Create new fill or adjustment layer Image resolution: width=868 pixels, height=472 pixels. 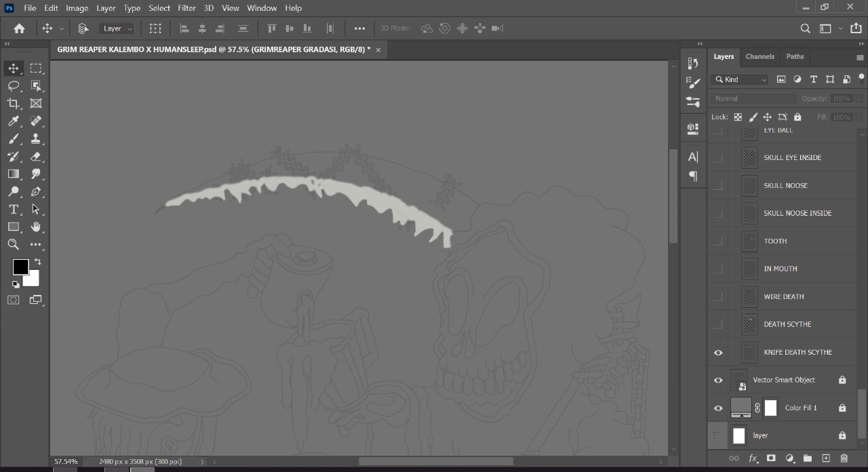coord(789,458)
